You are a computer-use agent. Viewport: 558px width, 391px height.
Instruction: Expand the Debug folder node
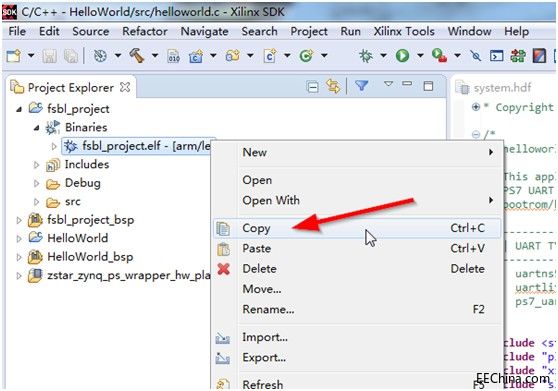coord(36,183)
